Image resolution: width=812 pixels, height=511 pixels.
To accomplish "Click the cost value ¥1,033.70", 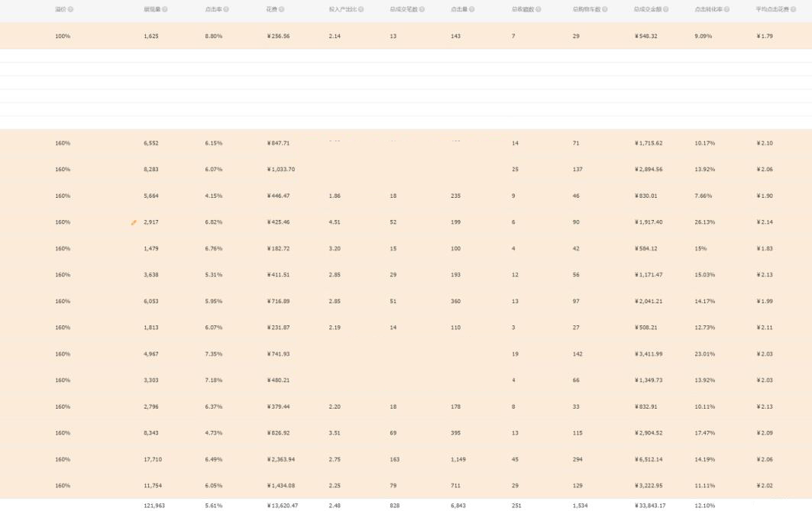I will pos(281,170).
